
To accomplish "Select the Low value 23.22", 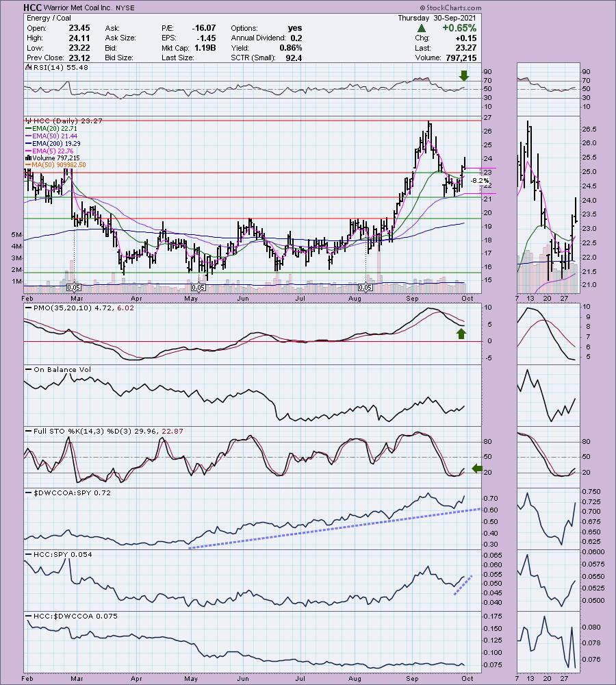I will [x=79, y=48].
